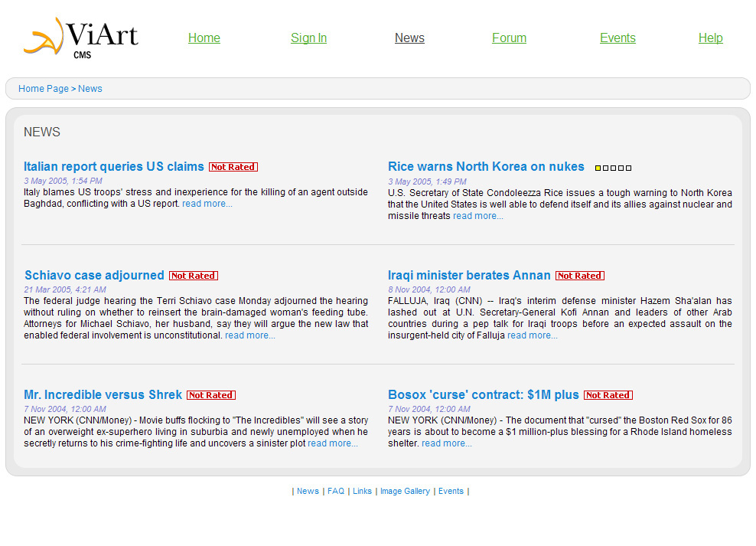Open Bosox 'curse' contract article
The width and height of the screenshot is (756, 546).
pyautogui.click(x=484, y=394)
